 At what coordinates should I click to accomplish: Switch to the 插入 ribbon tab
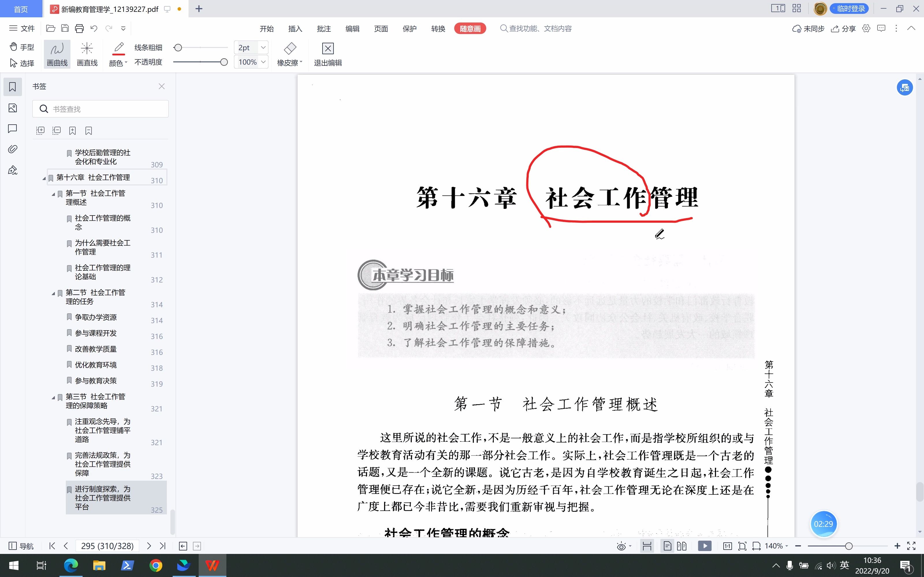click(295, 28)
